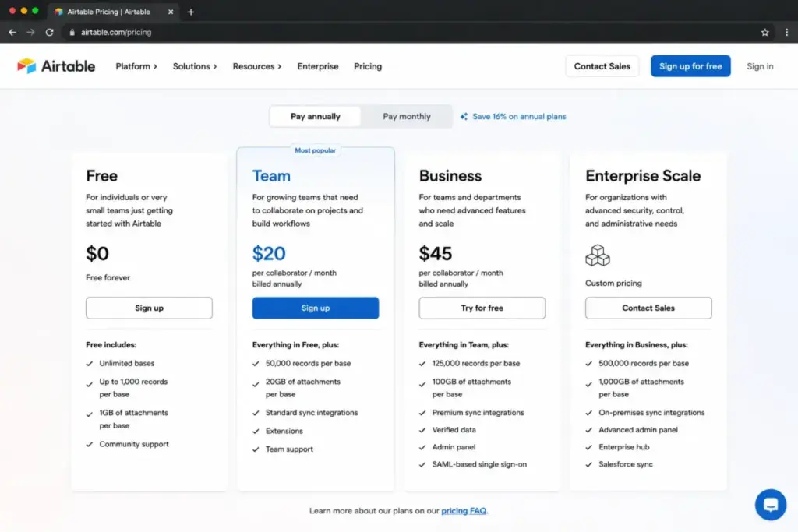The height and width of the screenshot is (532, 798).
Task: Expand the Resources menu
Action: click(x=257, y=66)
